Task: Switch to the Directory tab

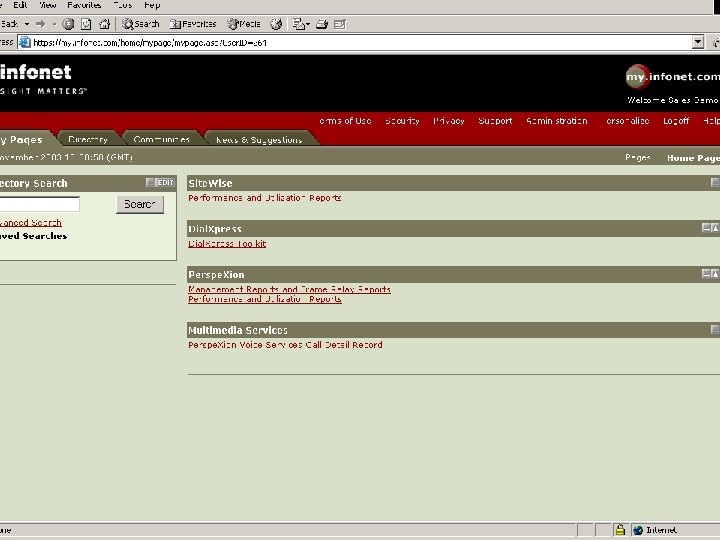Action: click(x=88, y=139)
